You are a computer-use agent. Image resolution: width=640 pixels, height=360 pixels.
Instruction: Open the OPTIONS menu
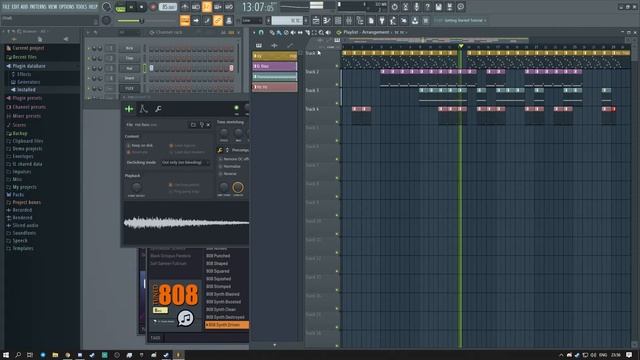click(x=67, y=7)
